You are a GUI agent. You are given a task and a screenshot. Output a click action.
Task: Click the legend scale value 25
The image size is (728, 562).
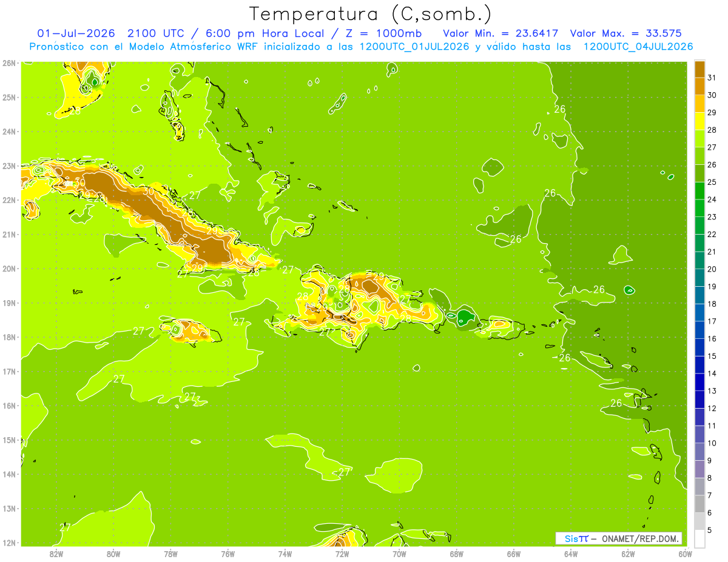pyautogui.click(x=712, y=182)
